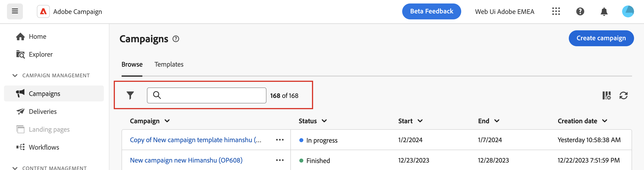The image size is (644, 170).
Task: Open the hamburger navigation menu
Action: 15,11
